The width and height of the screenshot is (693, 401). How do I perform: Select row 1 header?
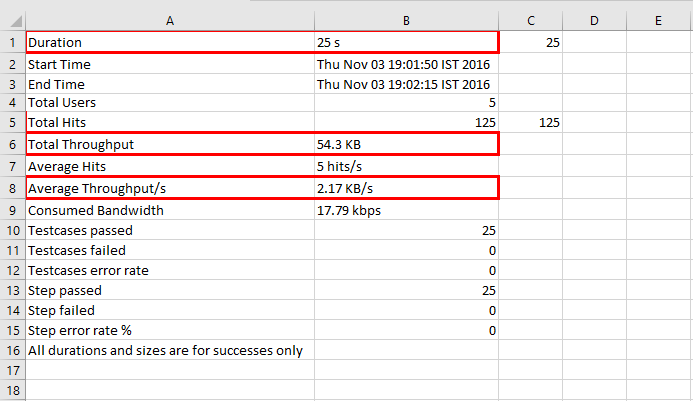tap(12, 42)
